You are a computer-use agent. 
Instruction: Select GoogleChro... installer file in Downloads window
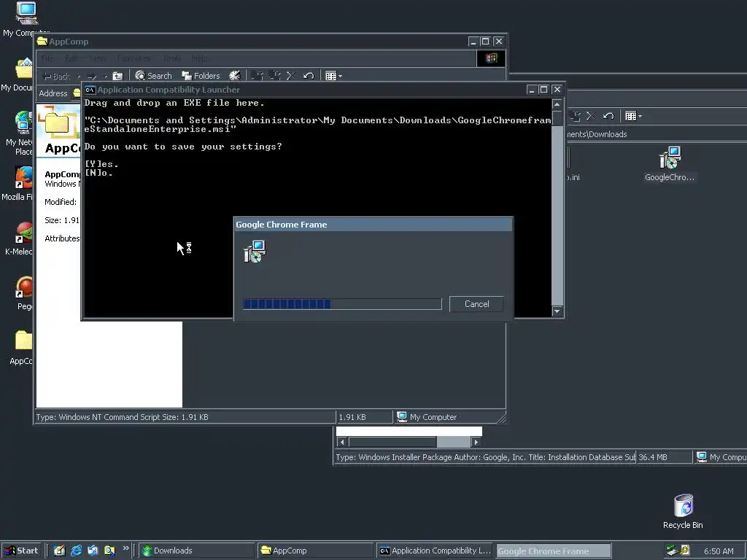[x=670, y=164]
